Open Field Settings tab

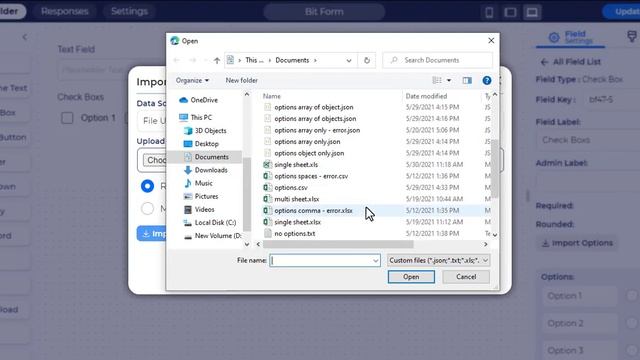(x=571, y=37)
